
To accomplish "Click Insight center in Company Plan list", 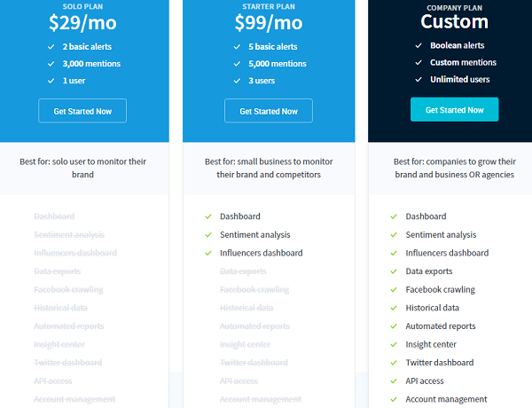I will (x=431, y=344).
